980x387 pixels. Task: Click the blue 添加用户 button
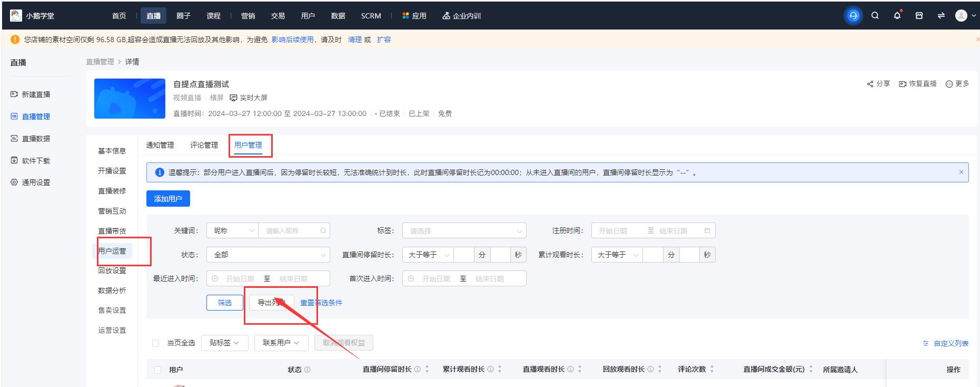pyautogui.click(x=168, y=199)
